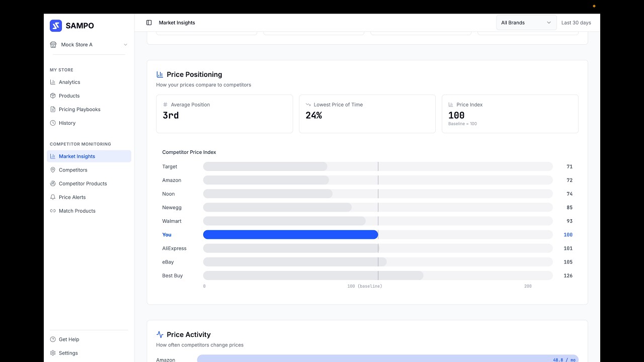
Task: Open Settings via its gear icon
Action: coord(53,353)
